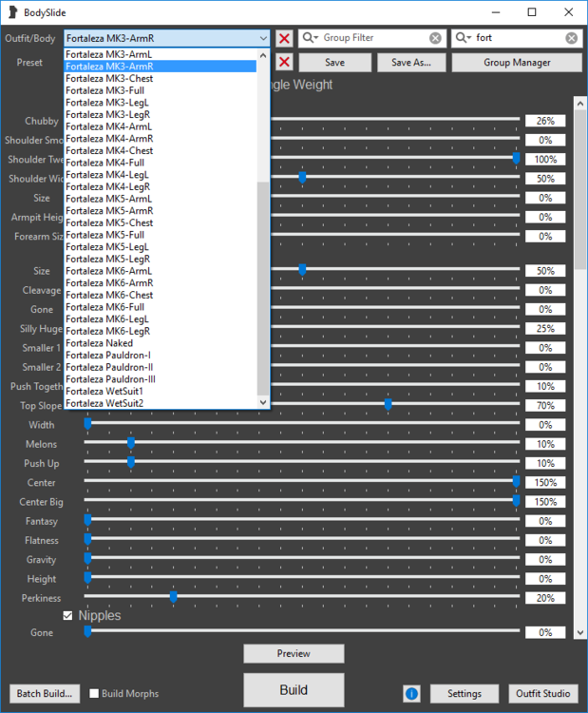Click the Push Up percentage field
The width and height of the screenshot is (588, 713).
pyautogui.click(x=545, y=463)
